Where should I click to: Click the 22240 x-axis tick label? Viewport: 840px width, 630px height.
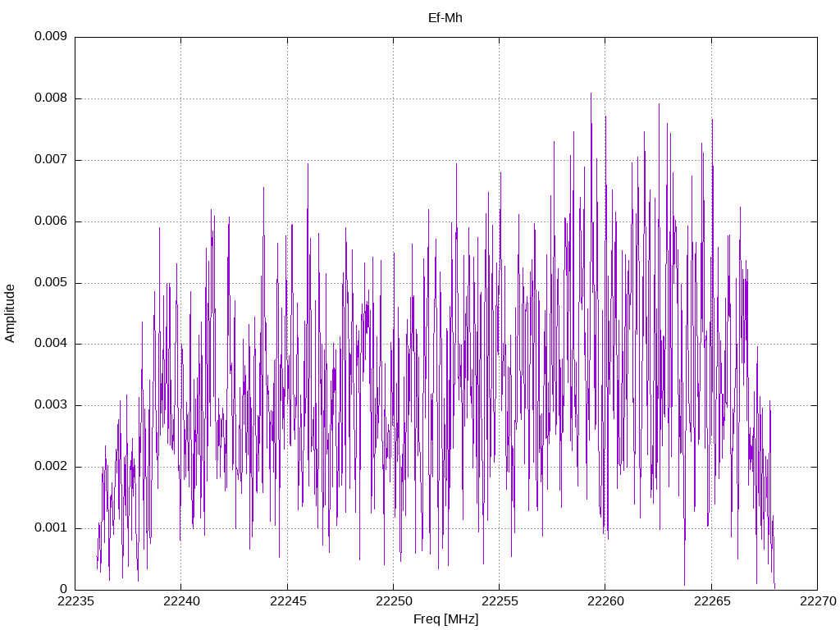[x=181, y=601]
